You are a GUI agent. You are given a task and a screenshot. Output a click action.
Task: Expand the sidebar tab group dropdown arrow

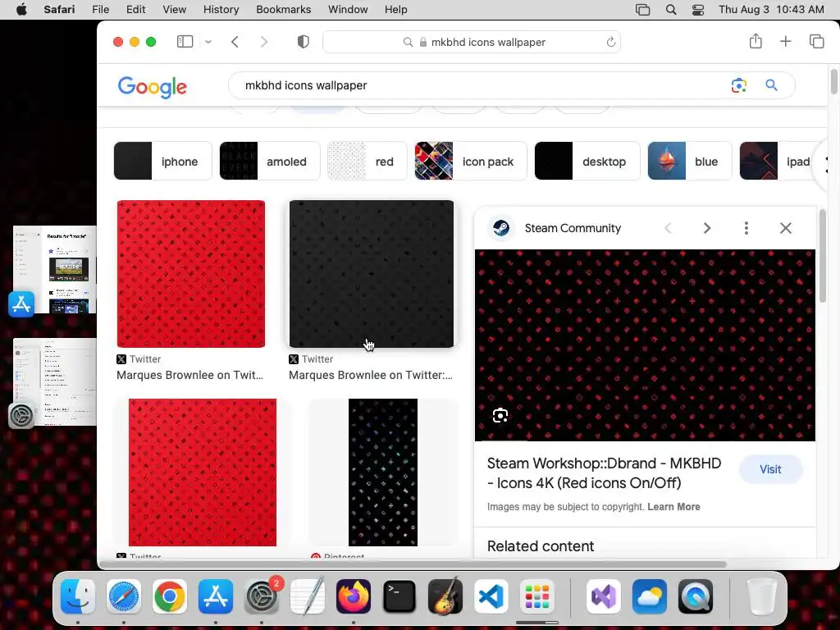[x=208, y=42]
